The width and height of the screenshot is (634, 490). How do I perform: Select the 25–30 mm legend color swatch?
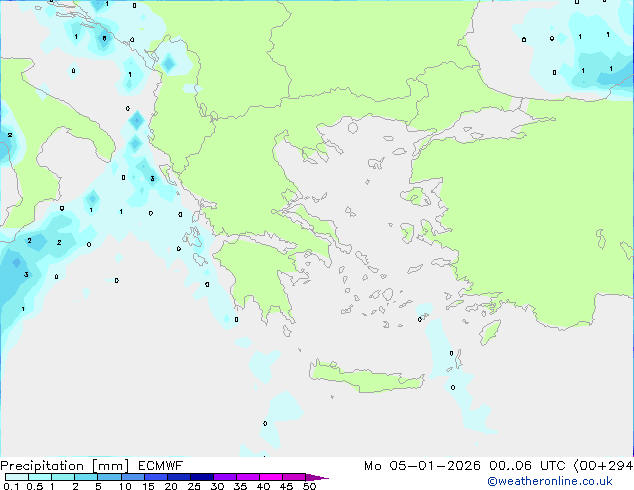coord(202,477)
